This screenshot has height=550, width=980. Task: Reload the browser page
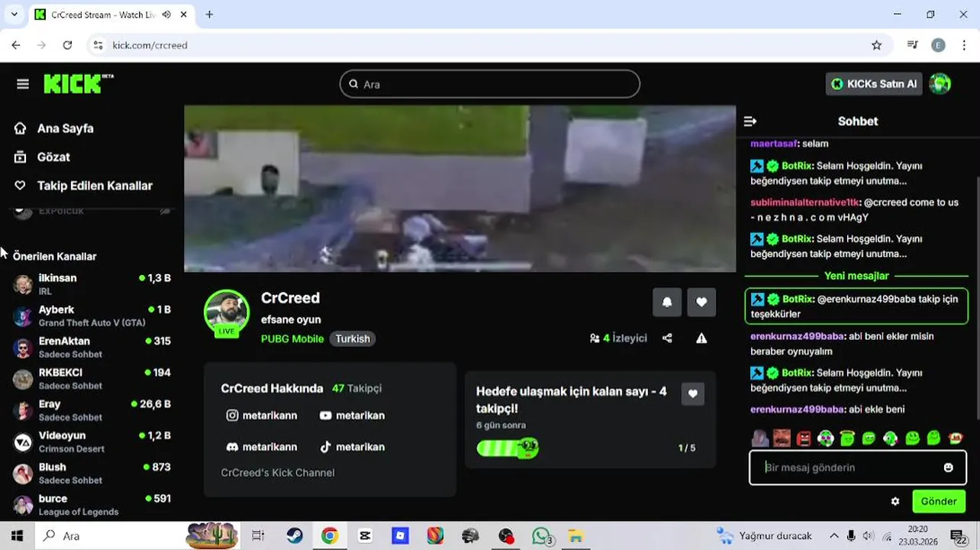67,45
